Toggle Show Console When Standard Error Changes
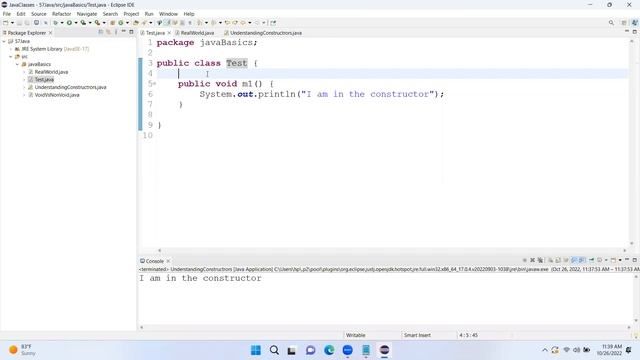Viewport: 640px width, 360px height. [x=582, y=260]
